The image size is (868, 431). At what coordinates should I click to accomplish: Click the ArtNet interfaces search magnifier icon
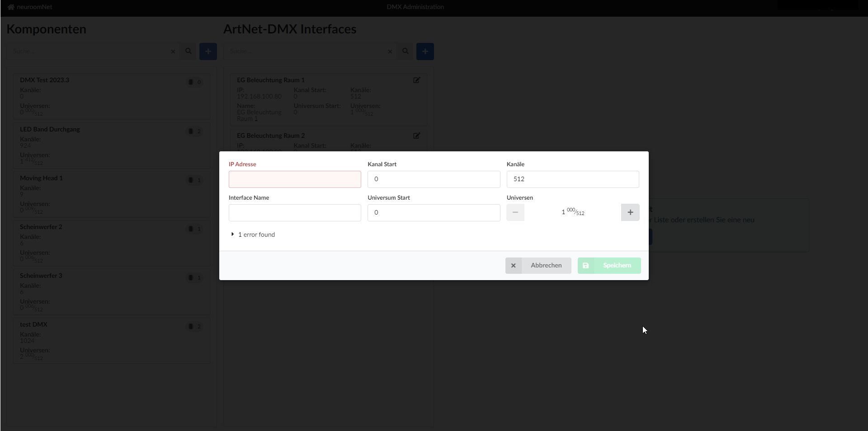tap(406, 52)
